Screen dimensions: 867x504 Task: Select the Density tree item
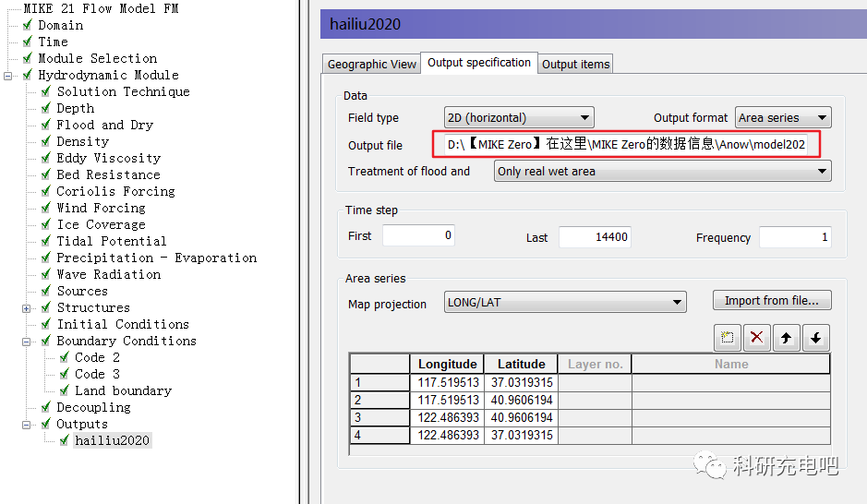(82, 141)
